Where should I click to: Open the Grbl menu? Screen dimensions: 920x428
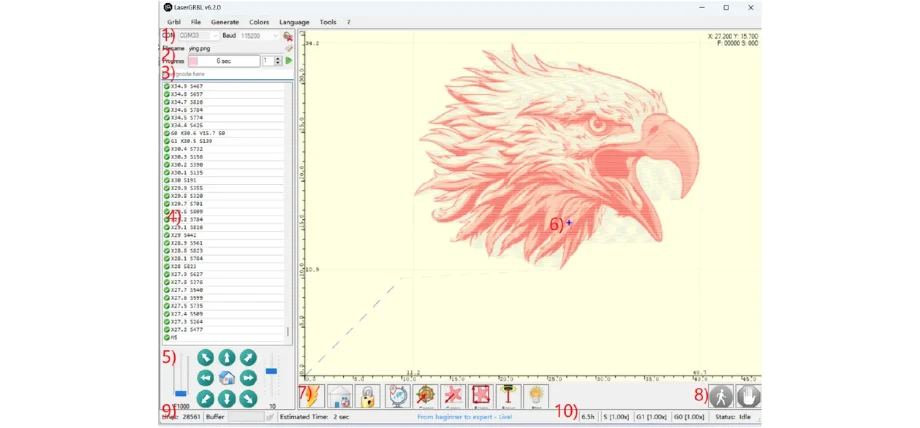174,22
